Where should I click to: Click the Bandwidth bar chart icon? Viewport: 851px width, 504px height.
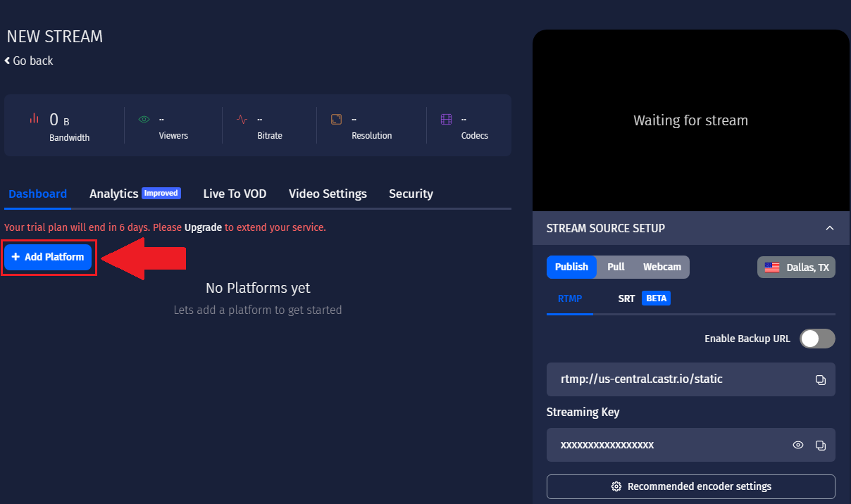(34, 118)
